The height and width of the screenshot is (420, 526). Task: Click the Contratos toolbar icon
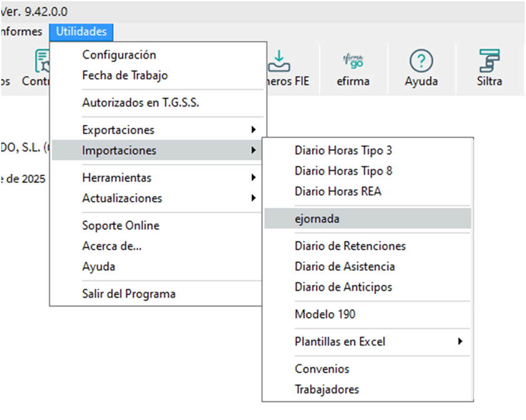point(42,61)
